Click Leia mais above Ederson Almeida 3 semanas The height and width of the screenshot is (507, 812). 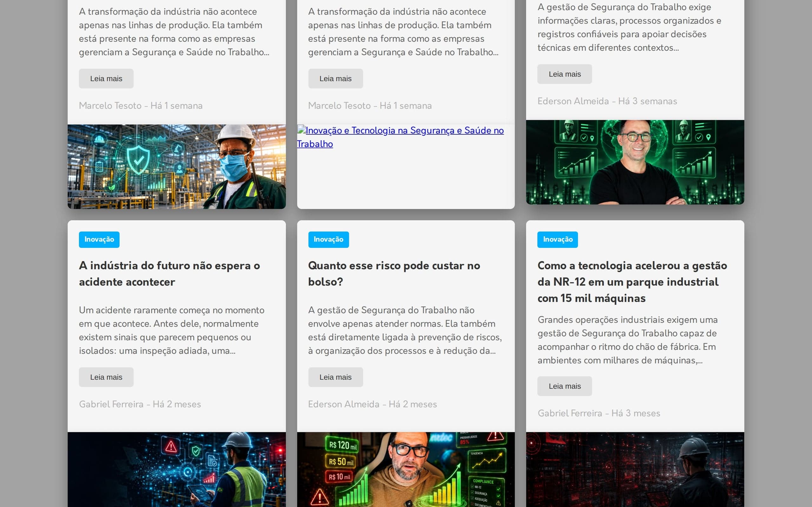coord(564,74)
